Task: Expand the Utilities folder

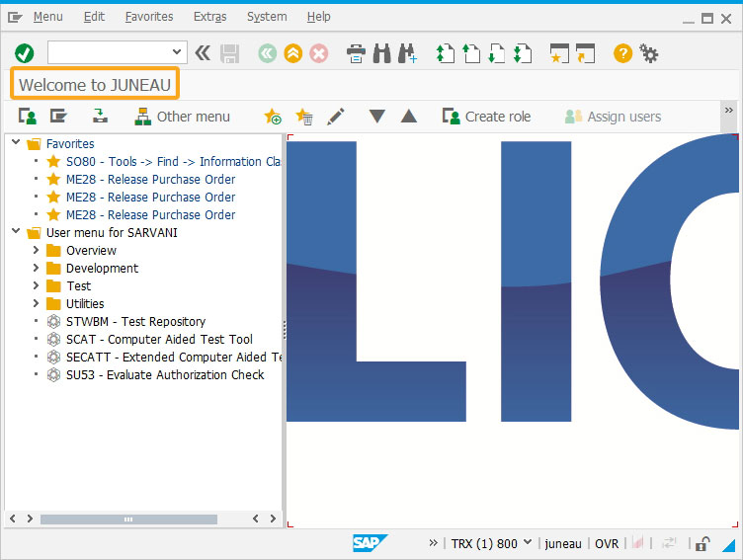Action: pyautogui.click(x=36, y=303)
